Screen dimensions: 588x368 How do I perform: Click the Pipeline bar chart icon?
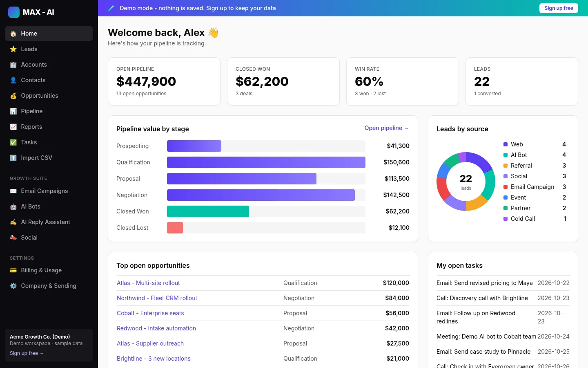pos(13,111)
